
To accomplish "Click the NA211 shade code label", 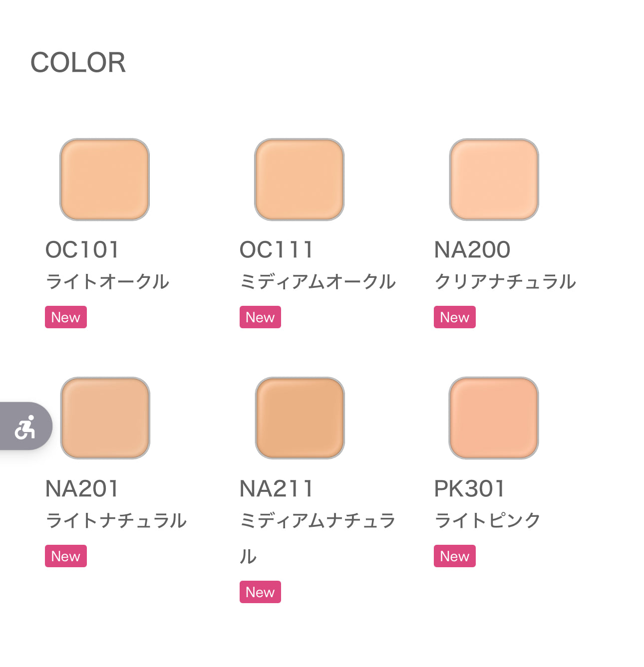I will click(276, 489).
